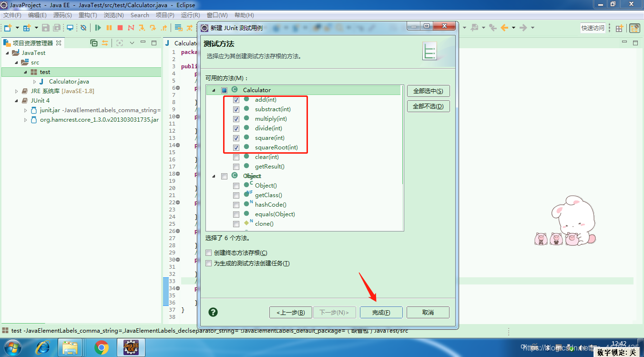Click the red Terminate icon
This screenshot has height=357, width=644.
(120, 28)
